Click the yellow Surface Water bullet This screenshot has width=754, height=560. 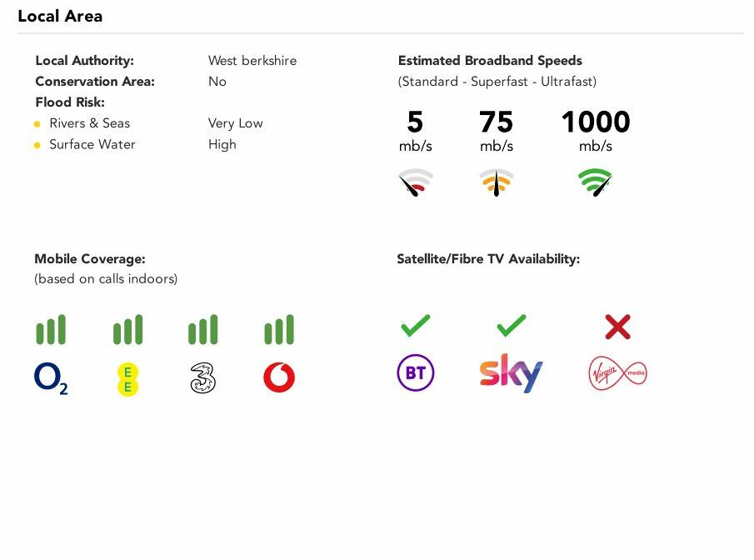point(37,145)
